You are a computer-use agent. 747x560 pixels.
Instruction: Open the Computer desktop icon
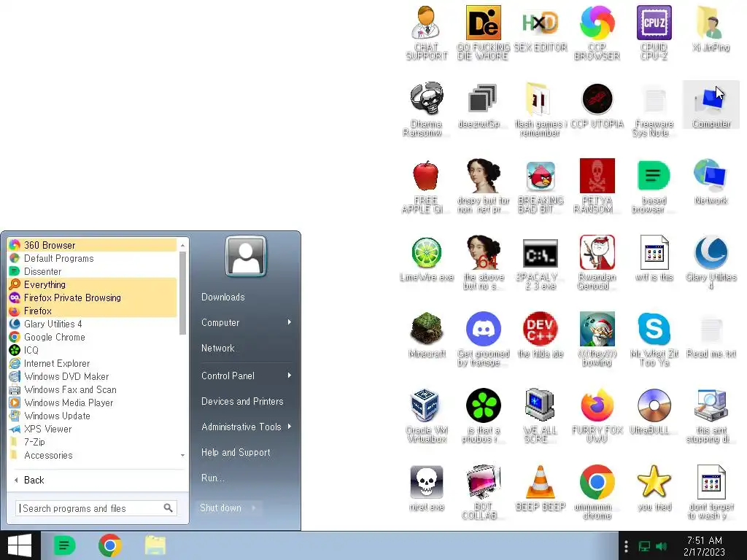tap(711, 106)
